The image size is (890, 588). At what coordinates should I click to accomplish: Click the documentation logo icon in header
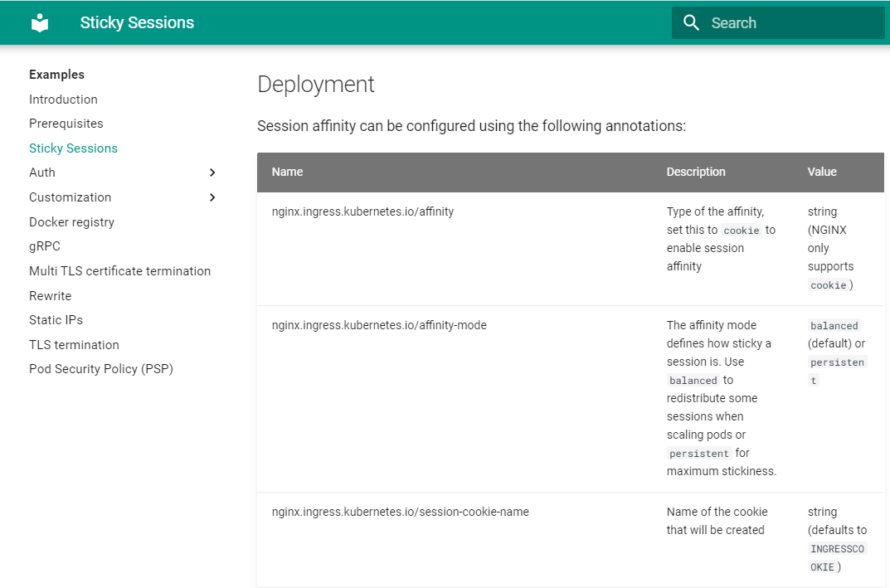pos(40,22)
